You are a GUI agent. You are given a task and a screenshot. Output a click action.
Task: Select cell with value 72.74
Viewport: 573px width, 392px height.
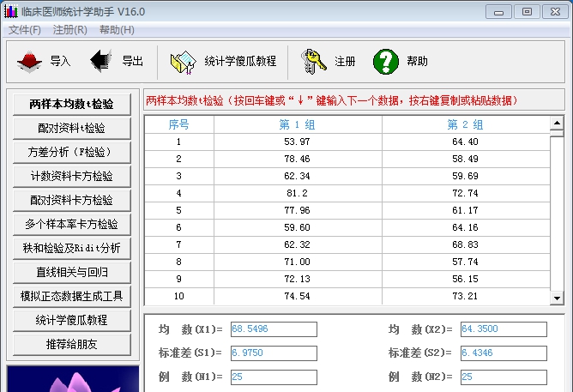click(466, 193)
